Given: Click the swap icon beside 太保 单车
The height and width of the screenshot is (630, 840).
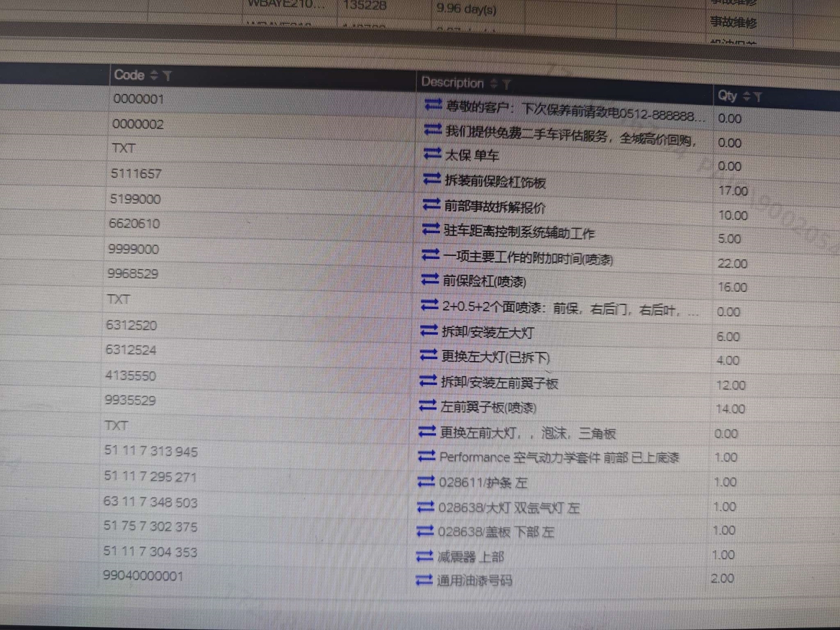Looking at the screenshot, I should coord(432,154).
